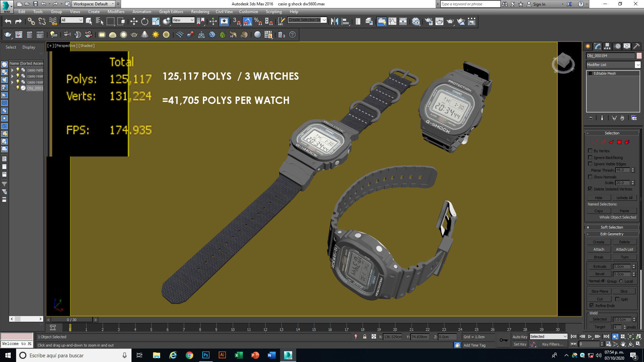644x362 pixels.
Task: Open the Animation menu
Action: [142, 12]
